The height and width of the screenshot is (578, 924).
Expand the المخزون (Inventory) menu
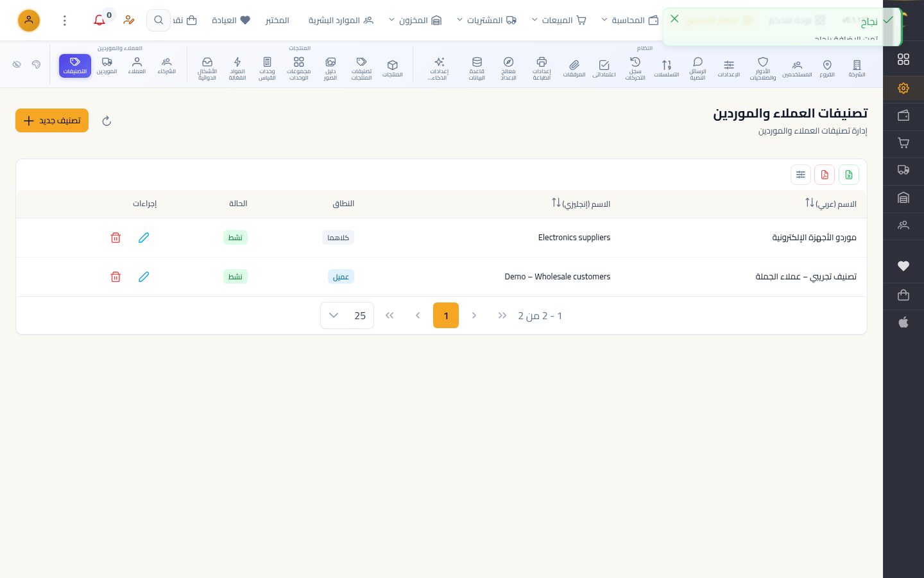[415, 21]
